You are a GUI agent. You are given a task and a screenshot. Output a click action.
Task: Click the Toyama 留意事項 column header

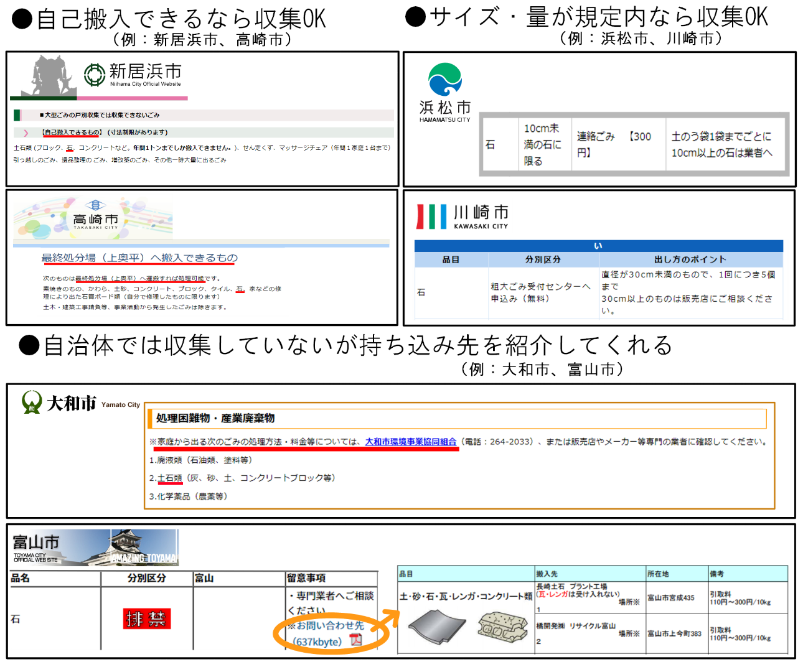point(306,578)
